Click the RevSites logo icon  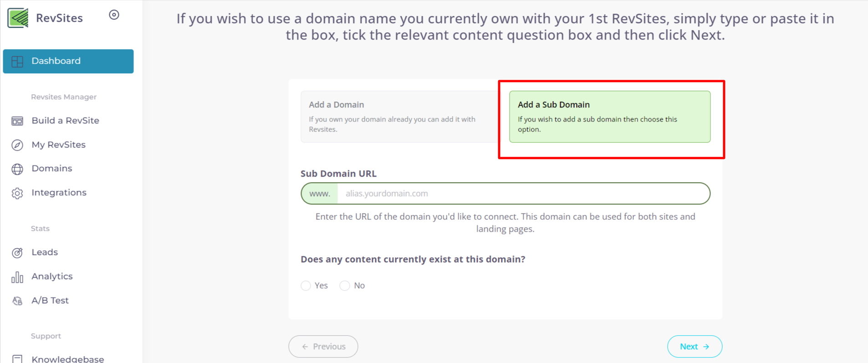click(x=18, y=18)
